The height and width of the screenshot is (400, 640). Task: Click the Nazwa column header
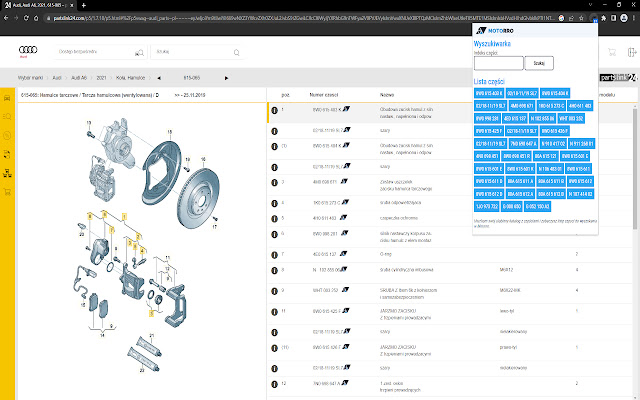click(x=387, y=95)
